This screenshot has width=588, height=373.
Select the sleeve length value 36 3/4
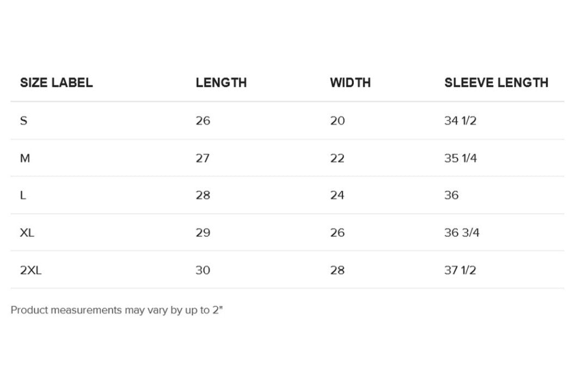462,233
